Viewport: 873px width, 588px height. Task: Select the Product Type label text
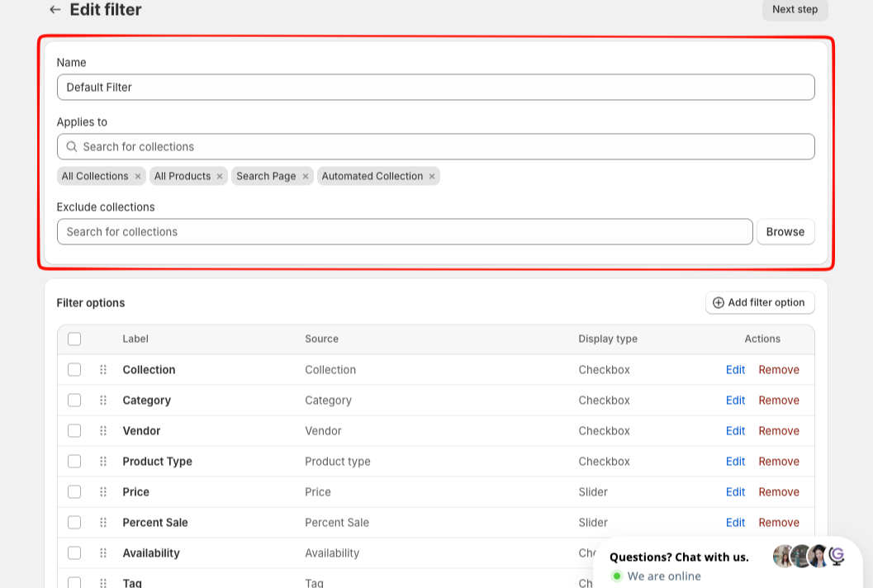[157, 462]
